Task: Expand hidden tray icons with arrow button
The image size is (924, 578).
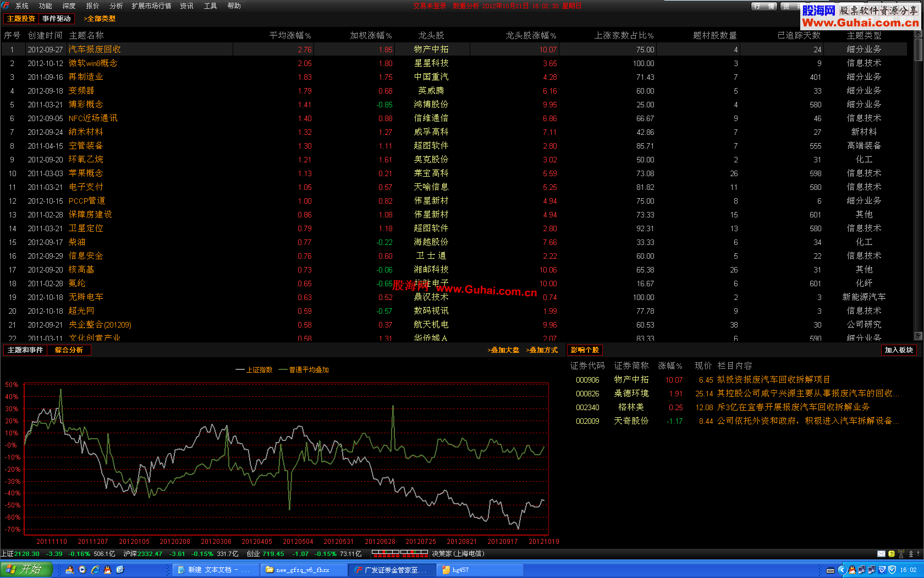Action: (x=842, y=570)
